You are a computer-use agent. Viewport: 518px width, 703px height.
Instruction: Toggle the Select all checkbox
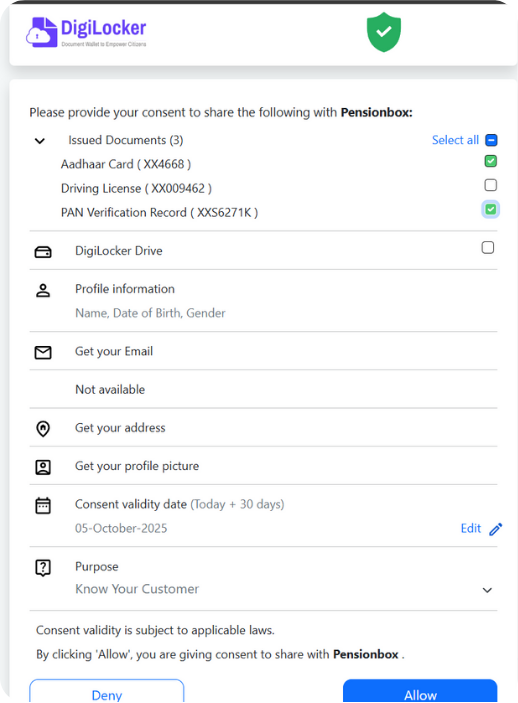[x=491, y=140]
